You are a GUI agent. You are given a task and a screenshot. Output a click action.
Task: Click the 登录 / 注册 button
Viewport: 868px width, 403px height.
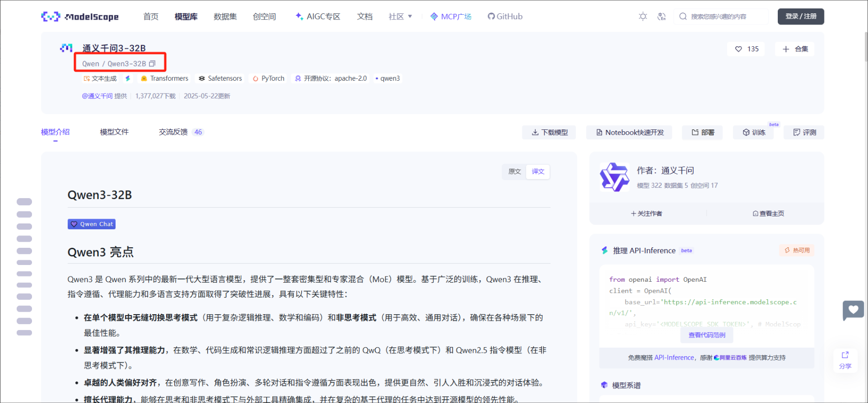point(801,16)
